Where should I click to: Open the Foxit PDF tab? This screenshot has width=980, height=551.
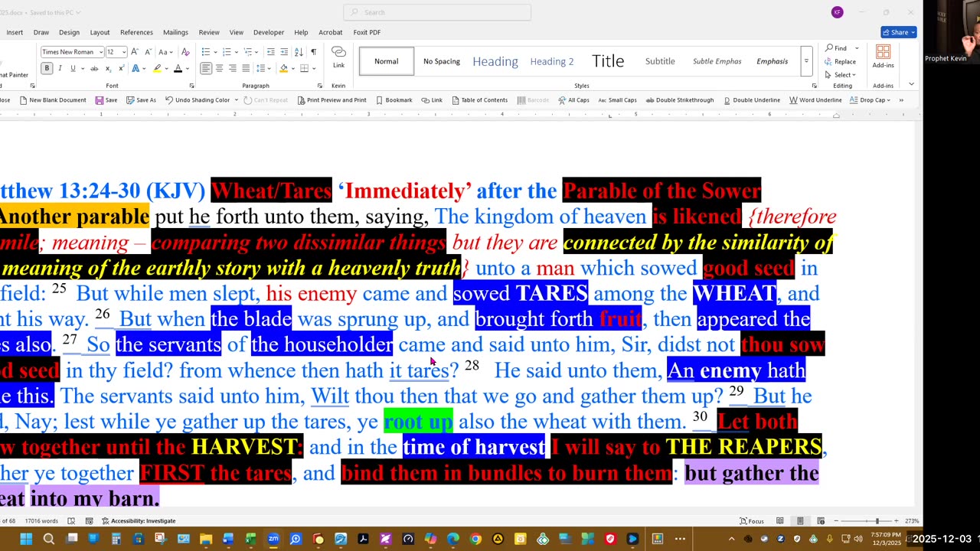tap(367, 32)
